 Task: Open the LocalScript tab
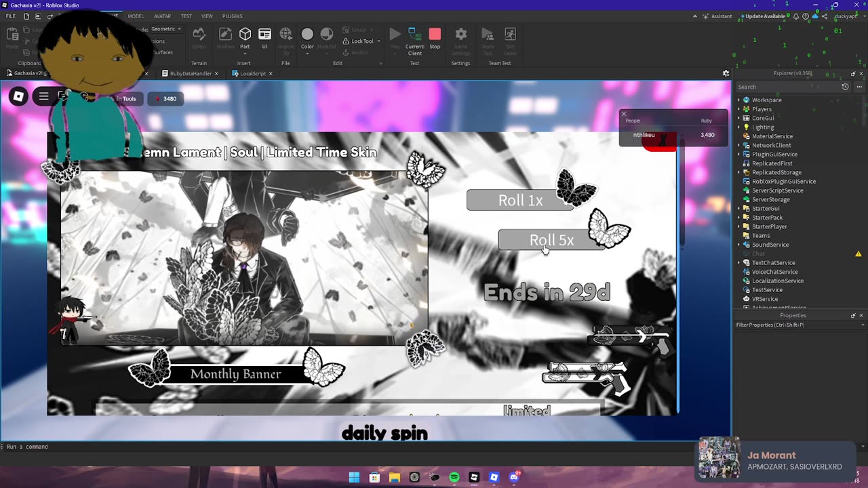pos(252,73)
